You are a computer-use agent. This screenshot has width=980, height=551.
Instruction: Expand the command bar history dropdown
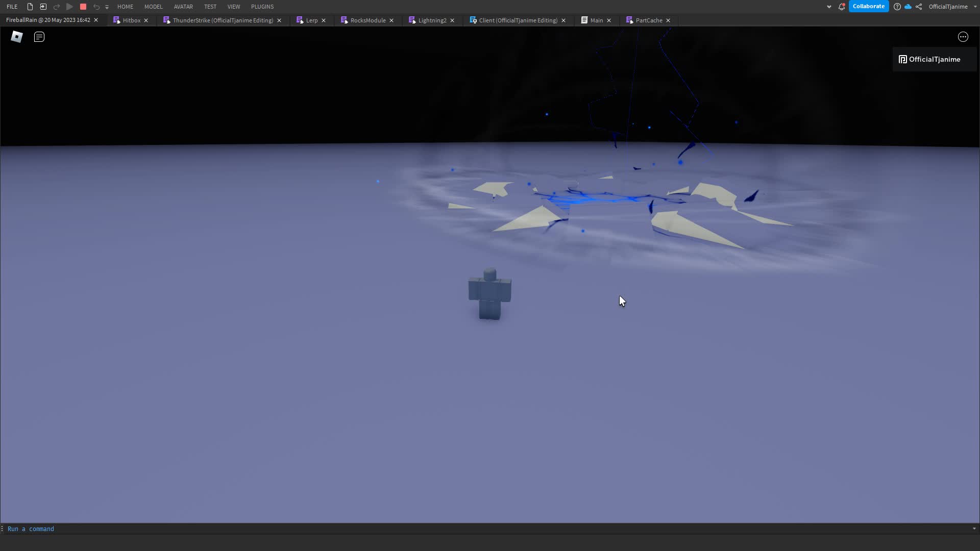tap(974, 529)
